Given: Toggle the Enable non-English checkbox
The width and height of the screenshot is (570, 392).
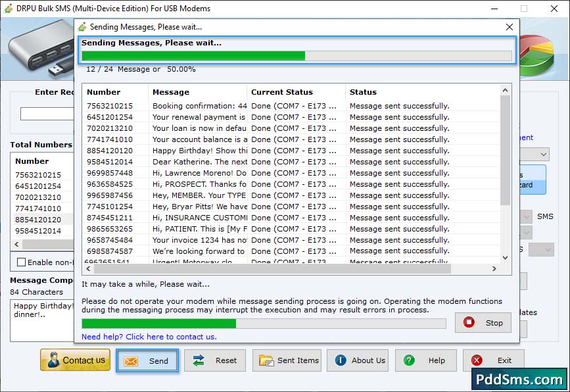Looking at the screenshot, I should click(22, 262).
